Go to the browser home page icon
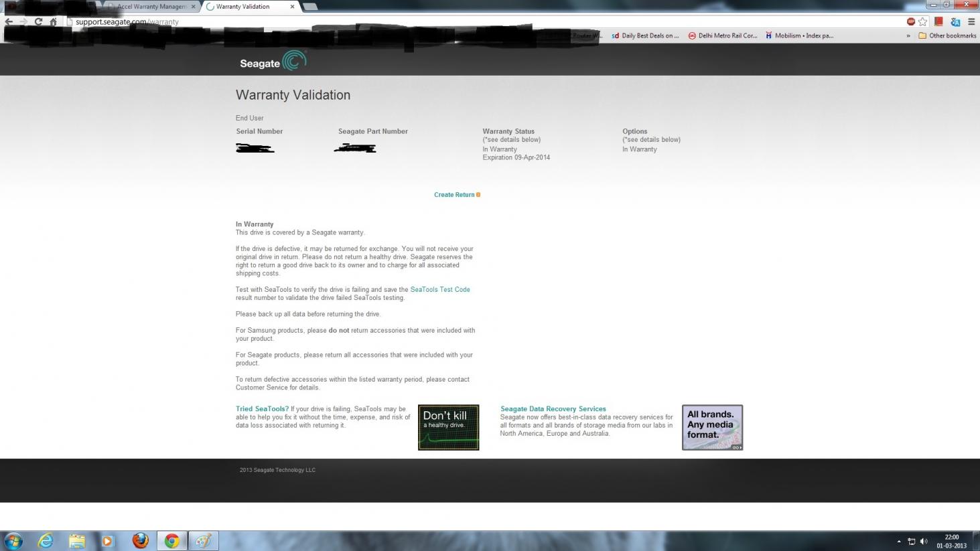The height and width of the screenshot is (551, 980). (x=54, y=22)
